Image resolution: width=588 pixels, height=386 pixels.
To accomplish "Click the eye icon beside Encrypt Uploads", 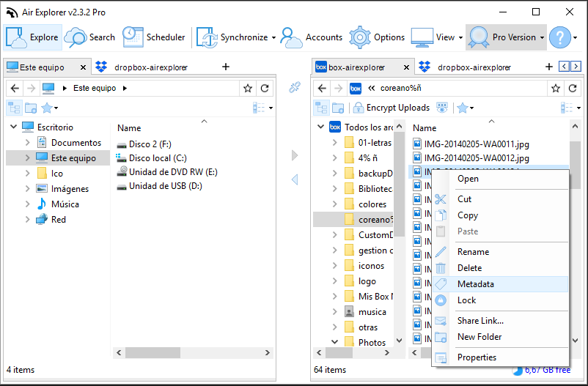I will tap(442, 108).
